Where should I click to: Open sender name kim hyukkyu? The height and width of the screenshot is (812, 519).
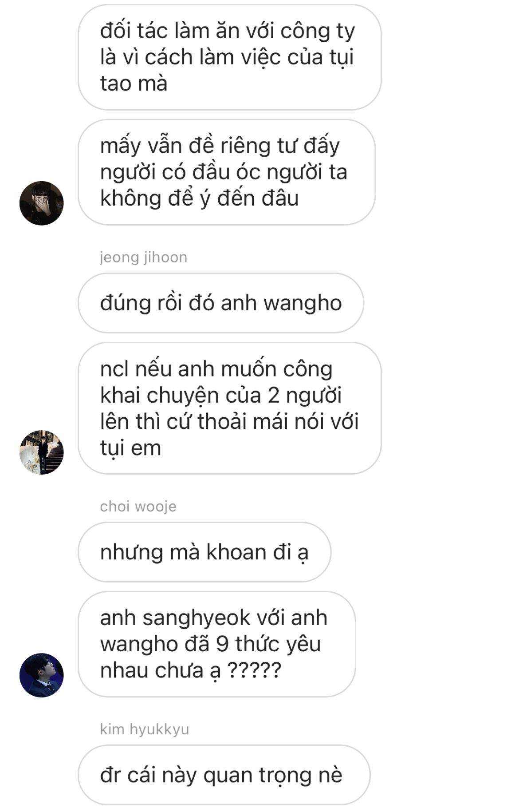tap(144, 729)
